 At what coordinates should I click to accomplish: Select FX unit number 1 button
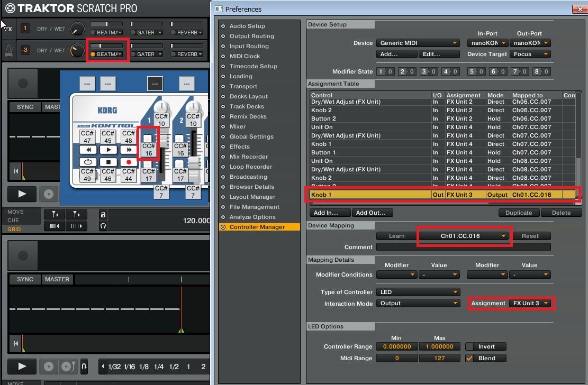[25, 28]
